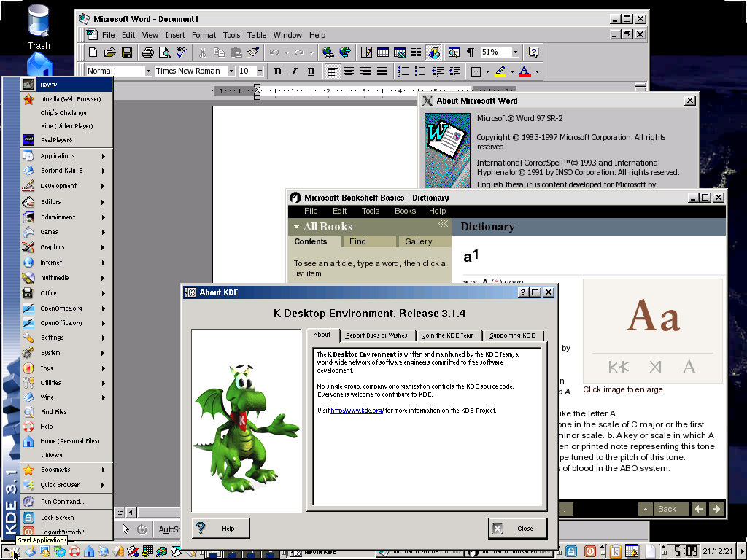This screenshot has width=747, height=560.
Task: Switch to the Find tab in Bookshelf
Action: click(369, 241)
